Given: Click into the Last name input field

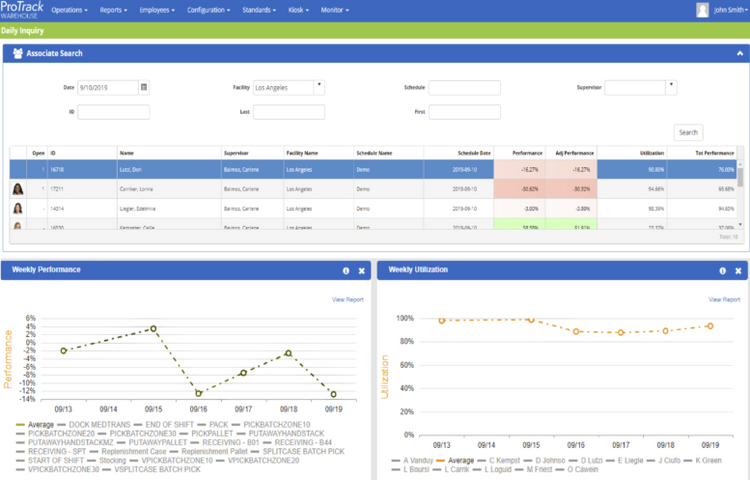Looking at the screenshot, I should click(289, 112).
